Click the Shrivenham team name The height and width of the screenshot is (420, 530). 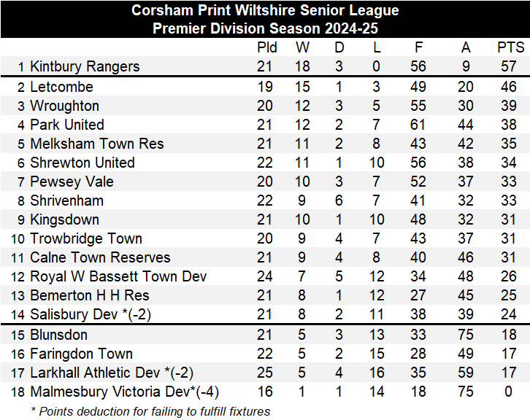coord(67,201)
